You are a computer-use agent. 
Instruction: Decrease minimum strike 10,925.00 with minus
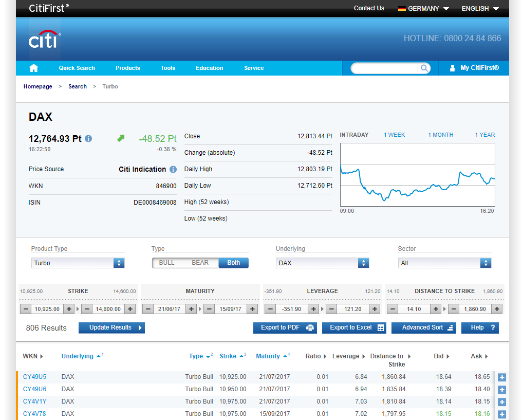point(26,309)
